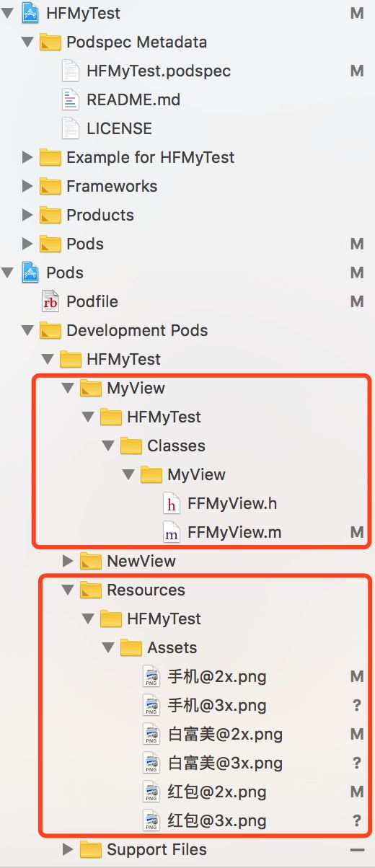The height and width of the screenshot is (868, 375).
Task: Expand the NewView folder
Action: coord(68,561)
